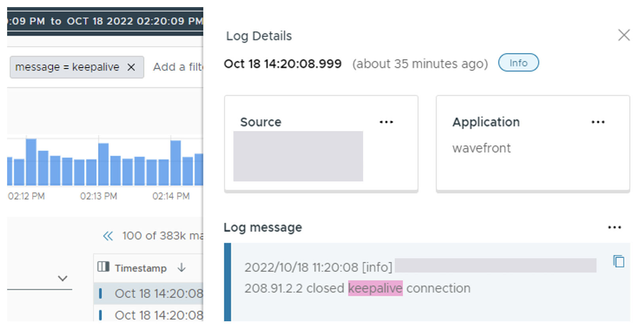Click the tall histogram bar at 02:14 PM
The image size is (644, 328).
176,162
